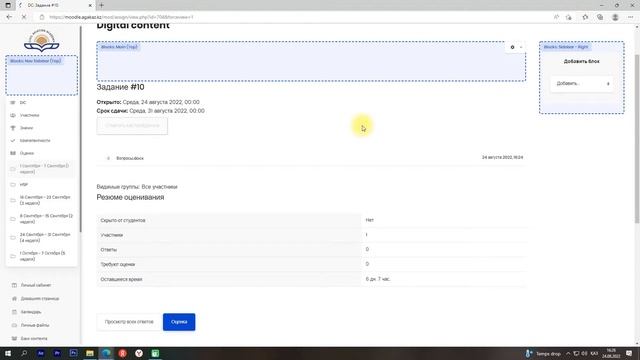Image resolution: width=640 pixels, height=360 pixels.
Task: Open taskbar search
Action: 24,353
